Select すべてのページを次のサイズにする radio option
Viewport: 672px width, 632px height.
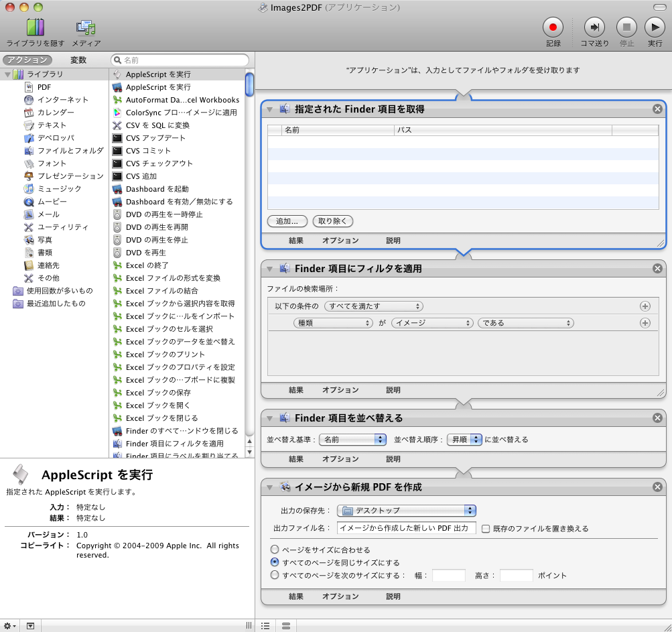(275, 575)
